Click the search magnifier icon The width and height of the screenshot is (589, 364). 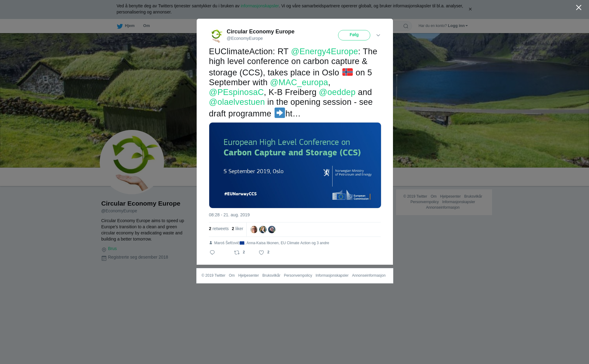tap(406, 26)
